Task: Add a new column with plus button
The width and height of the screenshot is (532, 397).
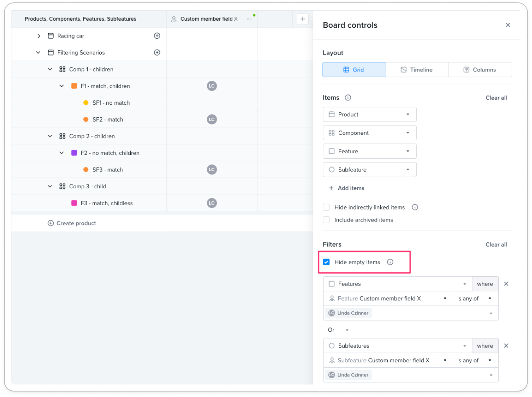Action: (302, 19)
